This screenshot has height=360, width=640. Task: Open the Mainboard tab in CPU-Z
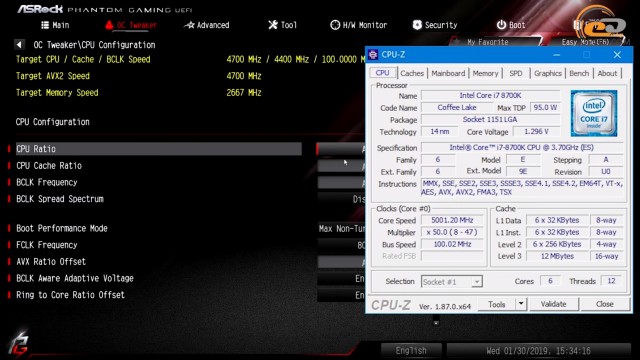pos(448,73)
